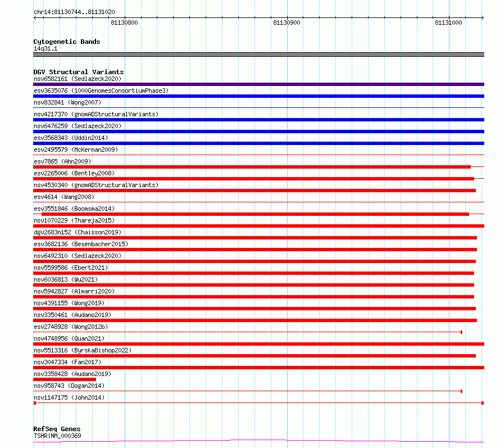Viewport: 500px width, 448px height.
Task: Click esv2748928 (Wong2012b) label
Action: click(71, 327)
